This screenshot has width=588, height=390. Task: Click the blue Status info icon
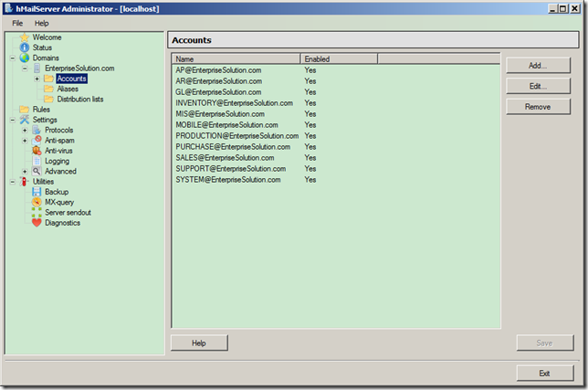[x=25, y=47]
